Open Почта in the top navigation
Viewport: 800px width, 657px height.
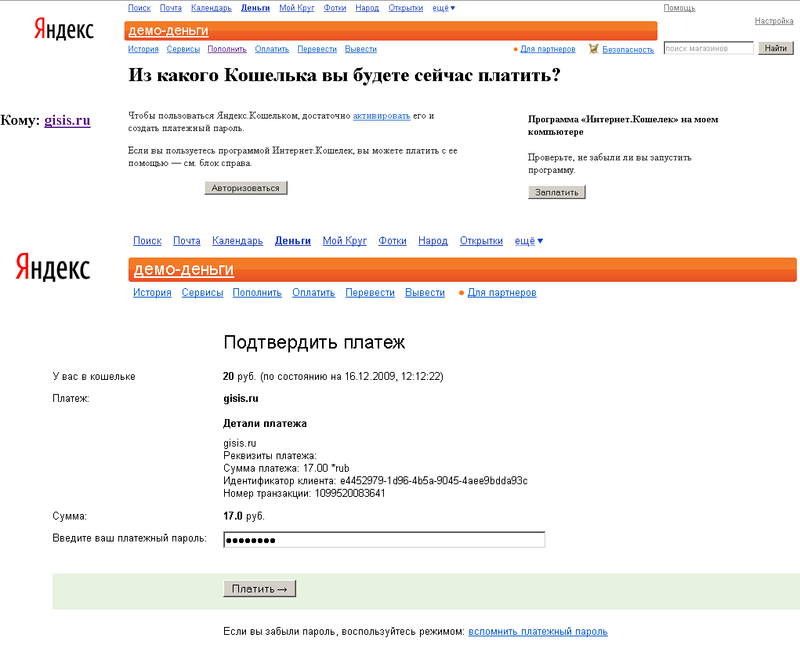pos(170,8)
